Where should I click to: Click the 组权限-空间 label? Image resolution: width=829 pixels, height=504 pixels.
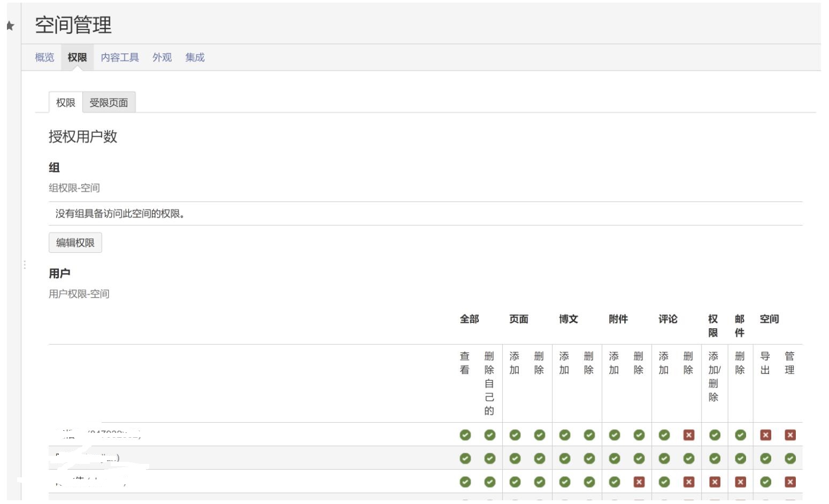tap(74, 188)
